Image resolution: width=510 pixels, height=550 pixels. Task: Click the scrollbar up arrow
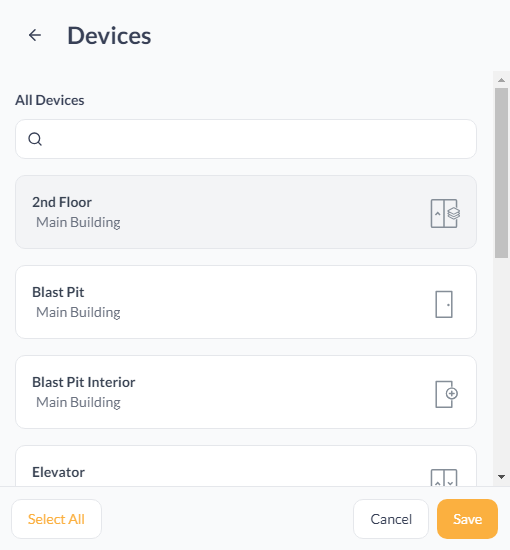(501, 80)
